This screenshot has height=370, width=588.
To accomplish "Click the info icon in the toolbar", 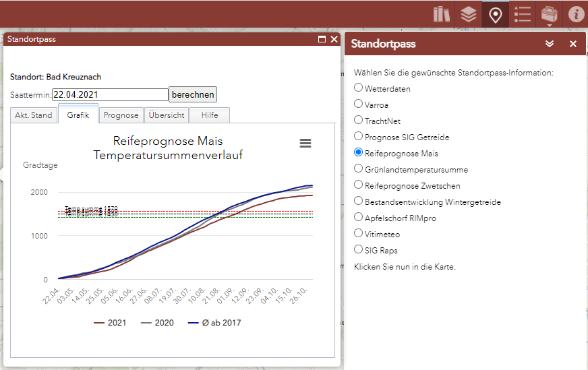I will [x=577, y=15].
